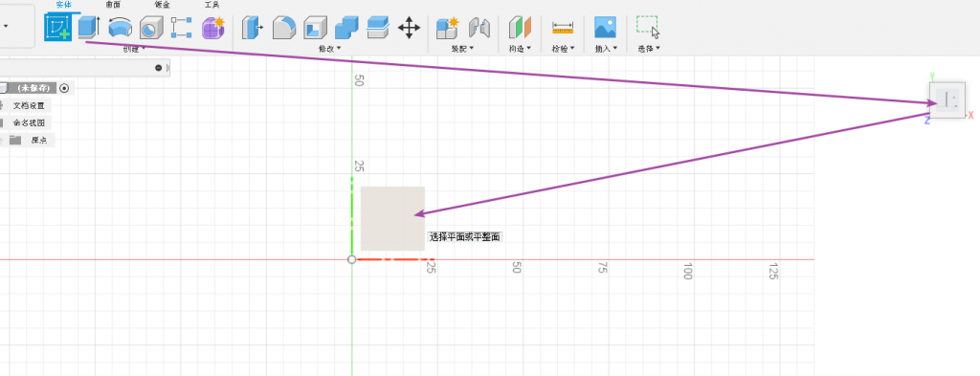Select the Hole tool
The width and height of the screenshot is (980, 376).
[150, 28]
